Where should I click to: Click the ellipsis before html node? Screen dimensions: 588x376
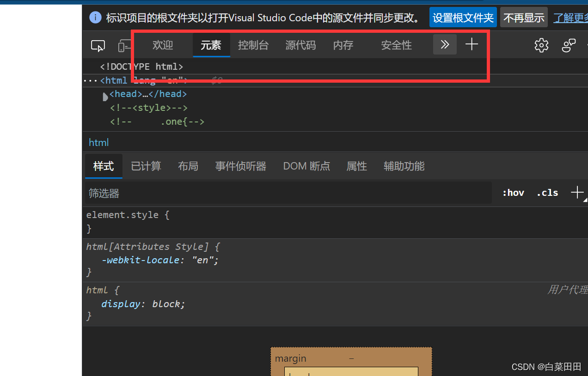[90, 80]
